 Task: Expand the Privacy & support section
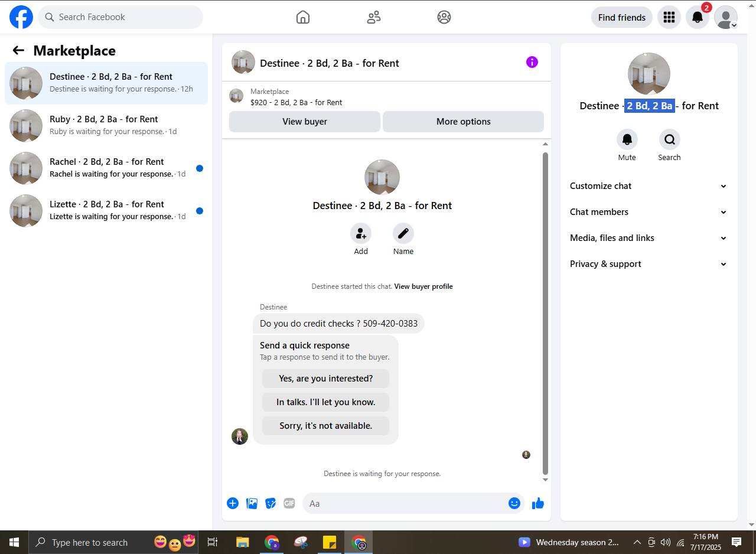649,264
